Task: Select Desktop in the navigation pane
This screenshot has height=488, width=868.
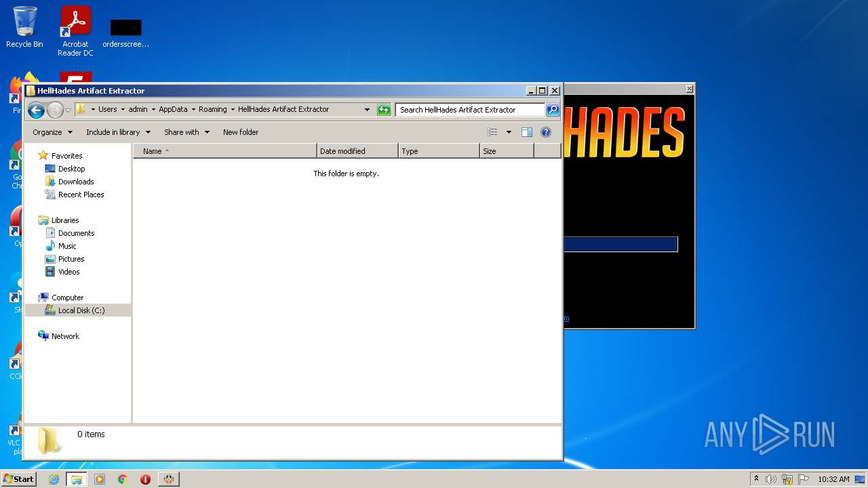Action: [71, 168]
